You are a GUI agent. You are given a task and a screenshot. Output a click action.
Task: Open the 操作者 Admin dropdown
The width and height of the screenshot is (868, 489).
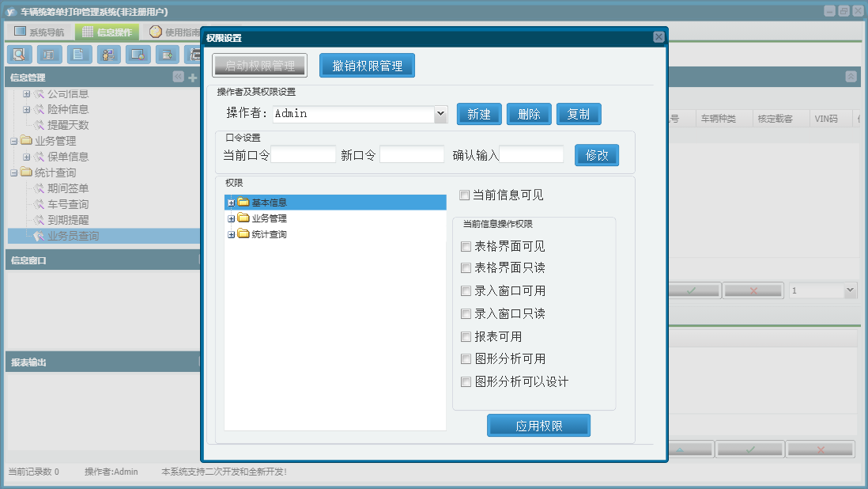click(x=440, y=113)
